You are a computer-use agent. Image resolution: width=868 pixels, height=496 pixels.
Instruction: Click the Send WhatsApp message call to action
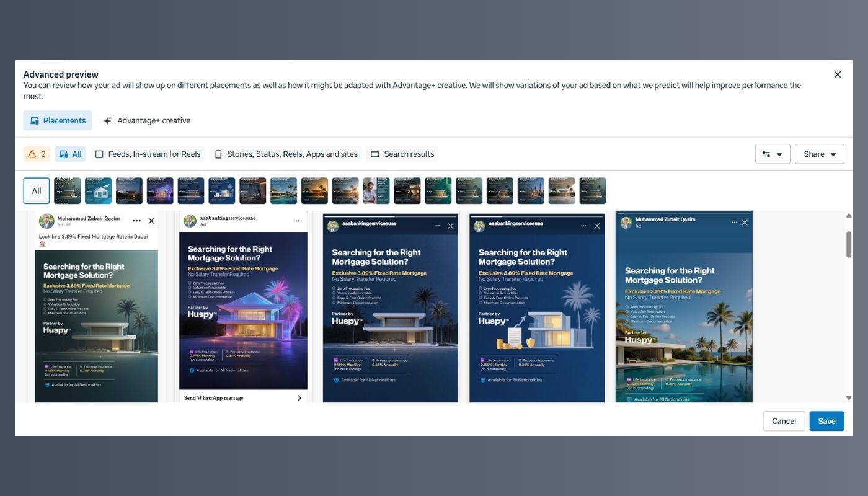[243, 398]
